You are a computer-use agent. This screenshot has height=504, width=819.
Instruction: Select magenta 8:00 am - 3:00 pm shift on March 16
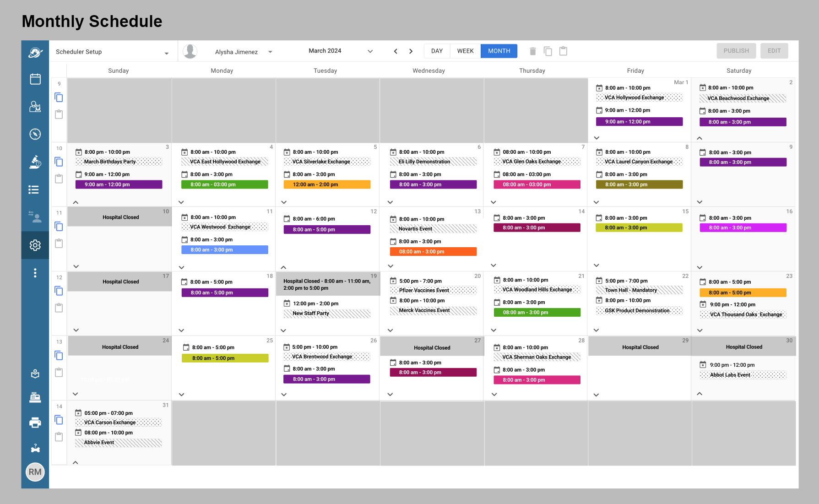[743, 228]
